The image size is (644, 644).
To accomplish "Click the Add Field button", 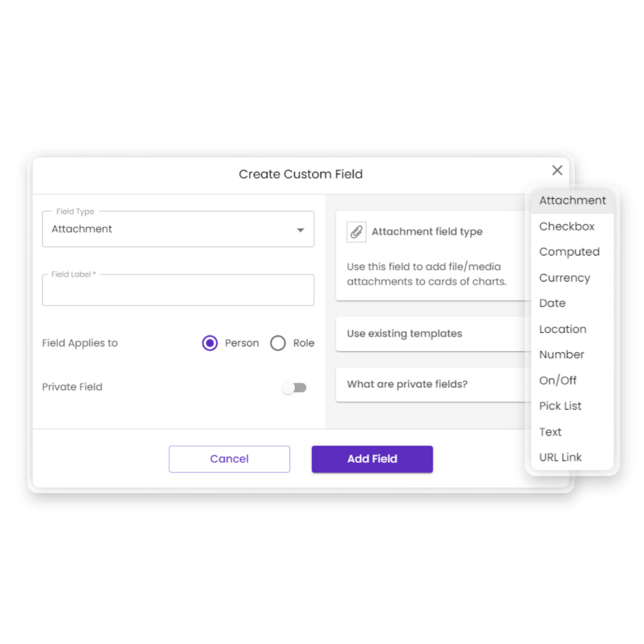I will tap(372, 459).
